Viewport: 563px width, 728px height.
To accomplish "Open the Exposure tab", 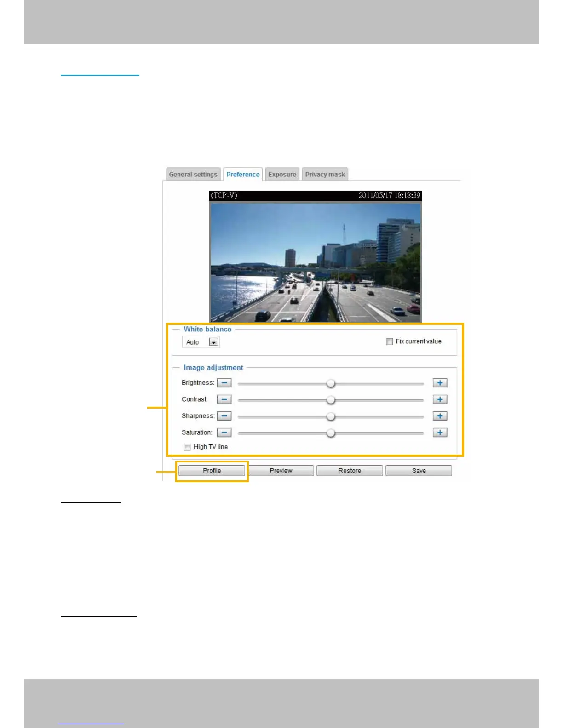I will 282,175.
